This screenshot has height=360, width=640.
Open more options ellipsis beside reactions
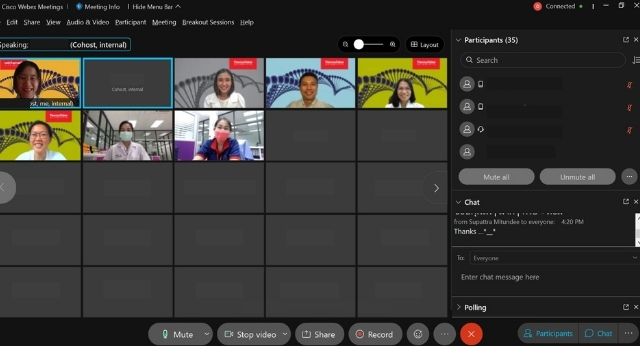point(444,334)
